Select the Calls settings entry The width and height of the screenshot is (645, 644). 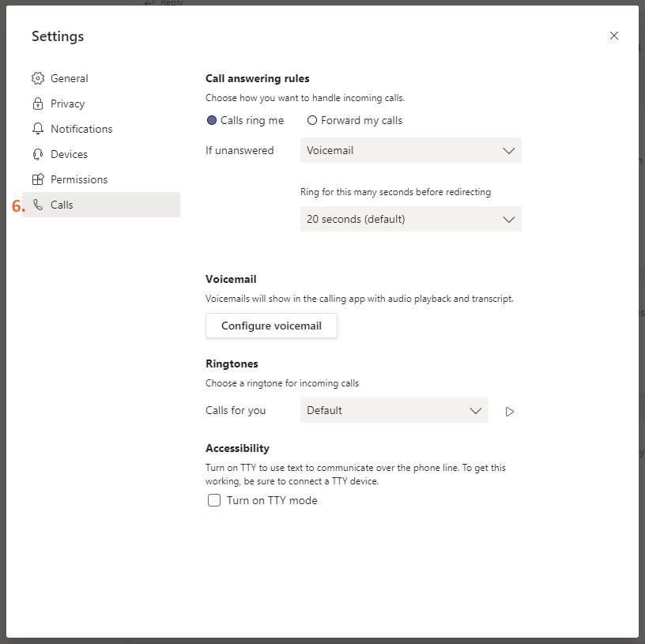coord(61,205)
